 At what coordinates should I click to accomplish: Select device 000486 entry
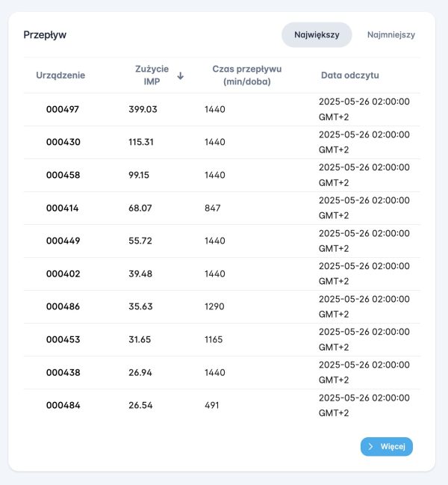click(63, 306)
